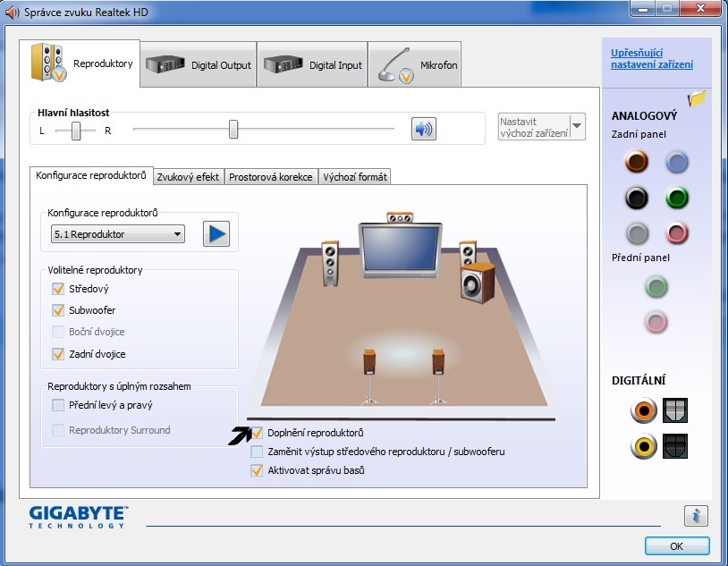The width and height of the screenshot is (728, 566).
Task: Uncheck the Zadní dvojice checkbox
Action: (x=58, y=354)
